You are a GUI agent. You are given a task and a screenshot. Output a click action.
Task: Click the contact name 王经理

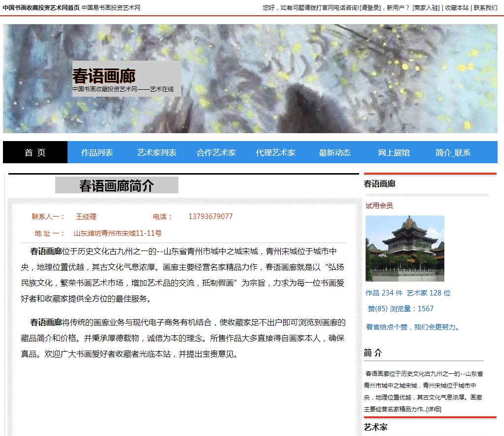click(86, 217)
